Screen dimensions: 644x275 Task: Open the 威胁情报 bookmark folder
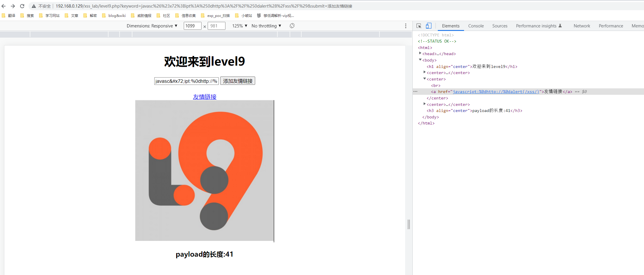point(141,15)
